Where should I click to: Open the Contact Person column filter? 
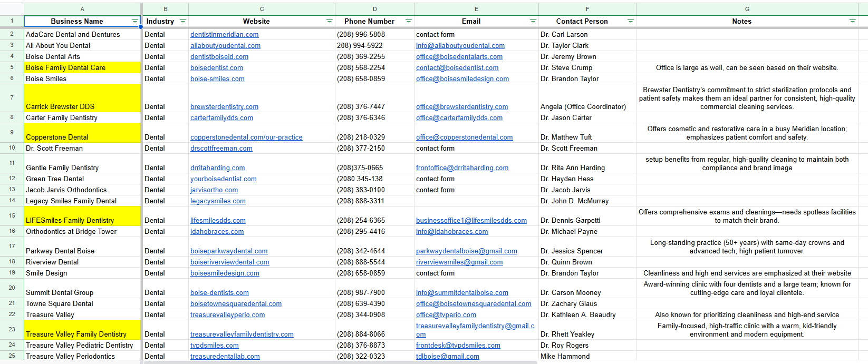[631, 22]
